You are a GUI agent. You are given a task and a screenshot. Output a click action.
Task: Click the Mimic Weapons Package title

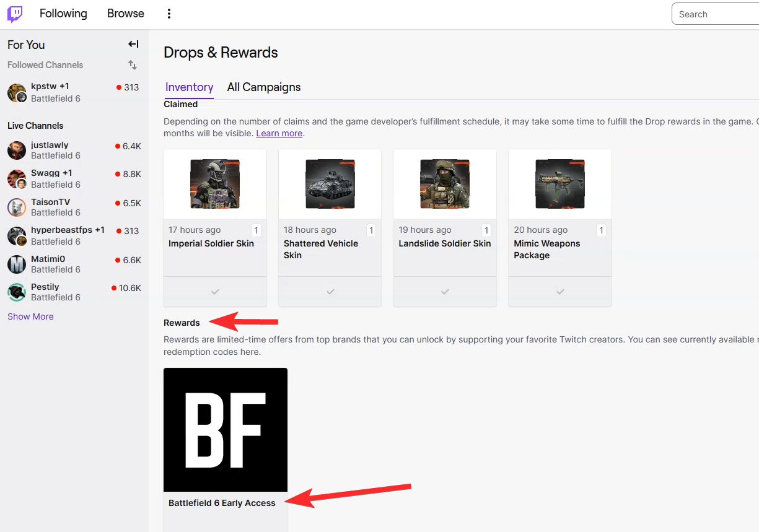547,249
